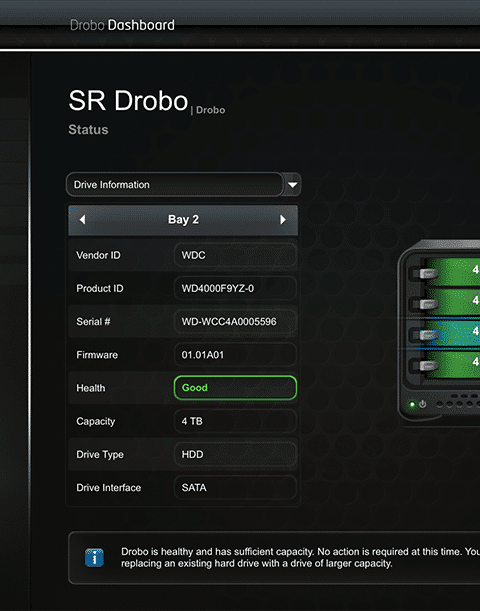Click the Vendor ID label

pos(98,255)
